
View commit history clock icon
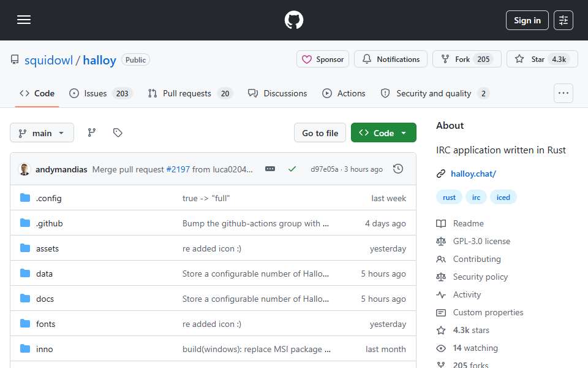(x=398, y=169)
